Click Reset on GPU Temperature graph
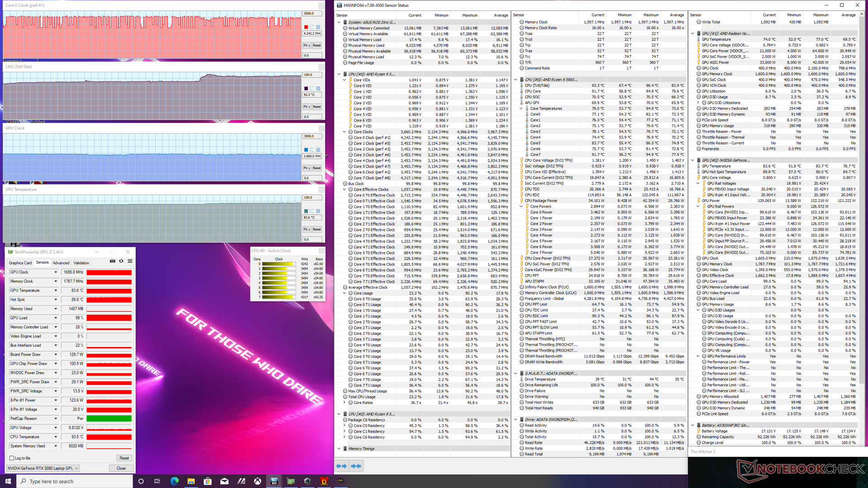Image resolution: width=868 pixels, height=488 pixels. 317,230
